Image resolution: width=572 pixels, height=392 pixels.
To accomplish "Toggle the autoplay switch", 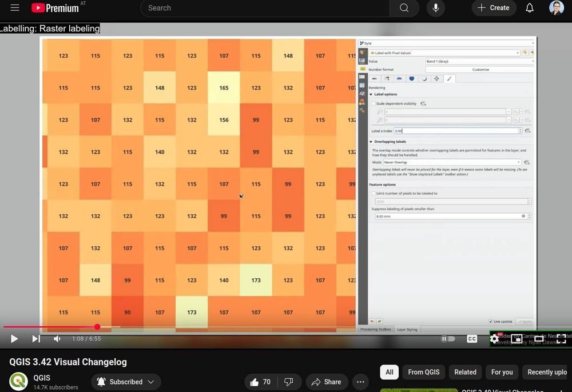I will 448,339.
